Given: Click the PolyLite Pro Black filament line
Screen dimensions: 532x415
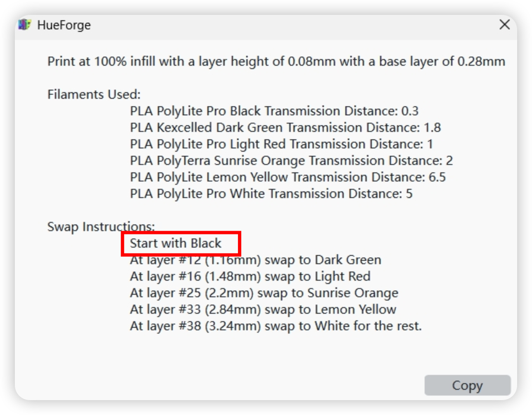Looking at the screenshot, I should (274, 111).
